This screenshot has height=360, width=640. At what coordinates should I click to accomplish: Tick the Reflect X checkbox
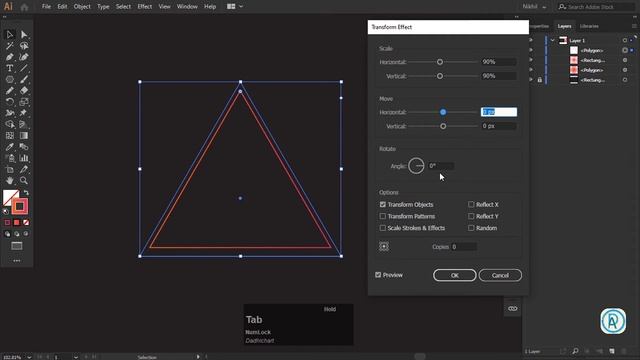coord(471,204)
